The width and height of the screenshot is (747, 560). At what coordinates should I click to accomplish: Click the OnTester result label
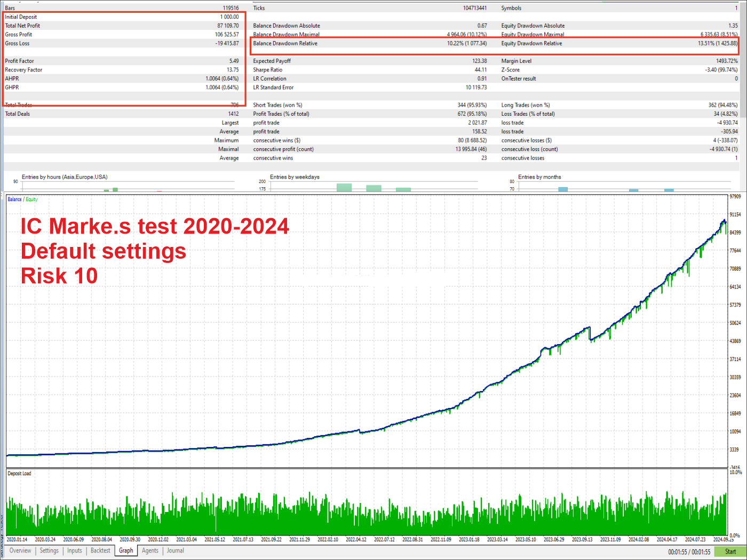tap(519, 78)
